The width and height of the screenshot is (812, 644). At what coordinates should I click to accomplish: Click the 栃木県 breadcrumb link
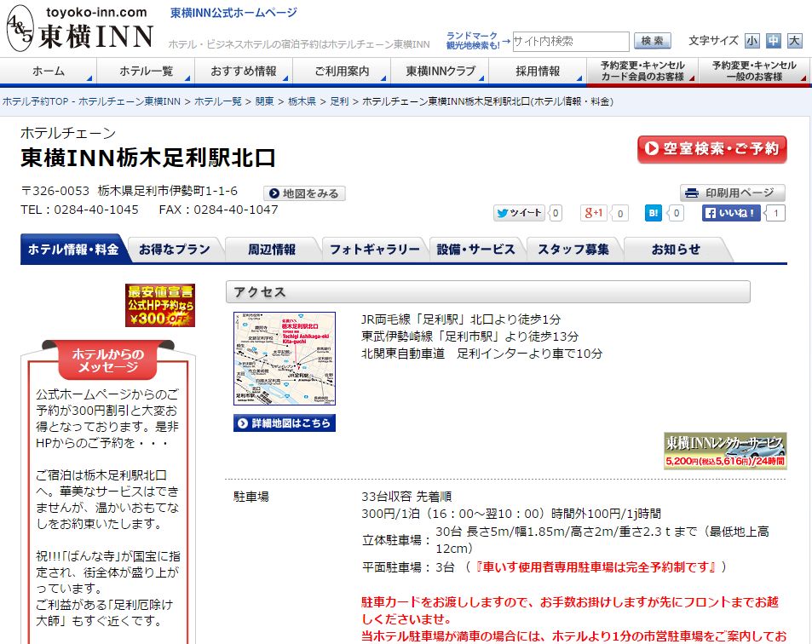pos(302,101)
